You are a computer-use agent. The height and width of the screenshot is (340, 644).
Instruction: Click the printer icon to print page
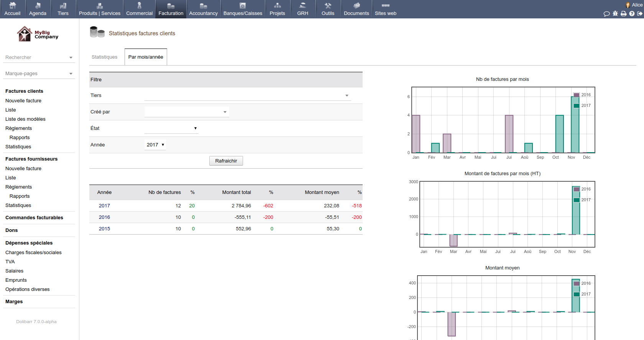[624, 14]
